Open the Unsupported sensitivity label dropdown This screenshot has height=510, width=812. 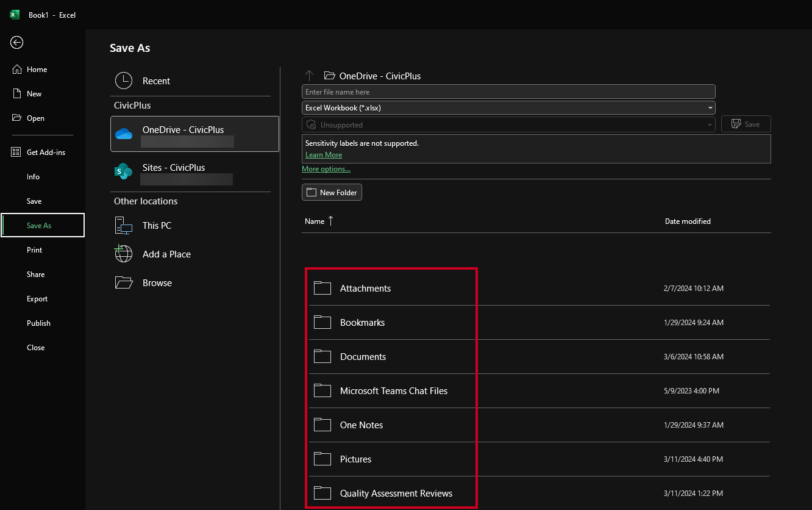click(x=508, y=124)
